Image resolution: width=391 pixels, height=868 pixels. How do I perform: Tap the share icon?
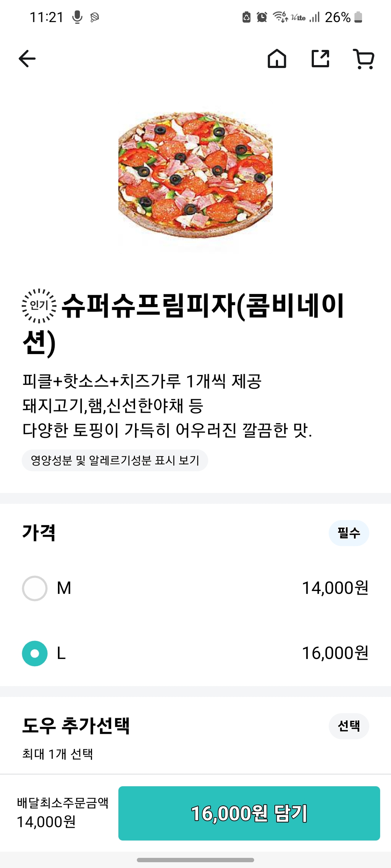click(320, 59)
